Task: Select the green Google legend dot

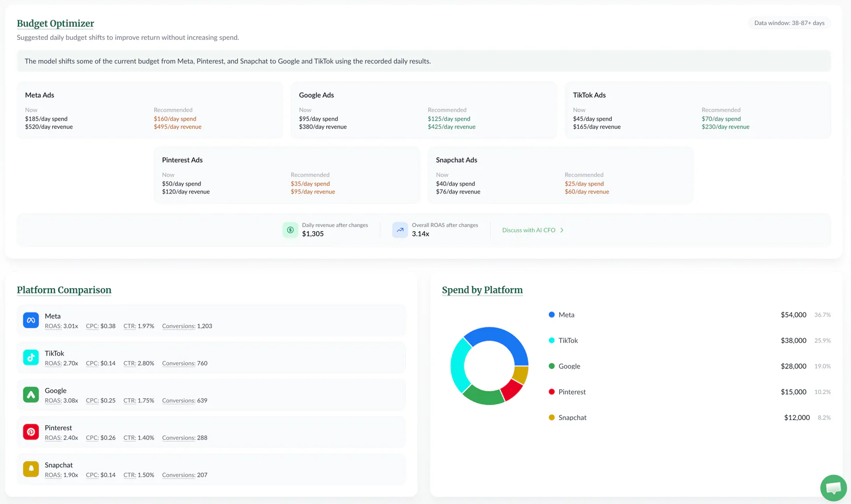Action: tap(552, 366)
